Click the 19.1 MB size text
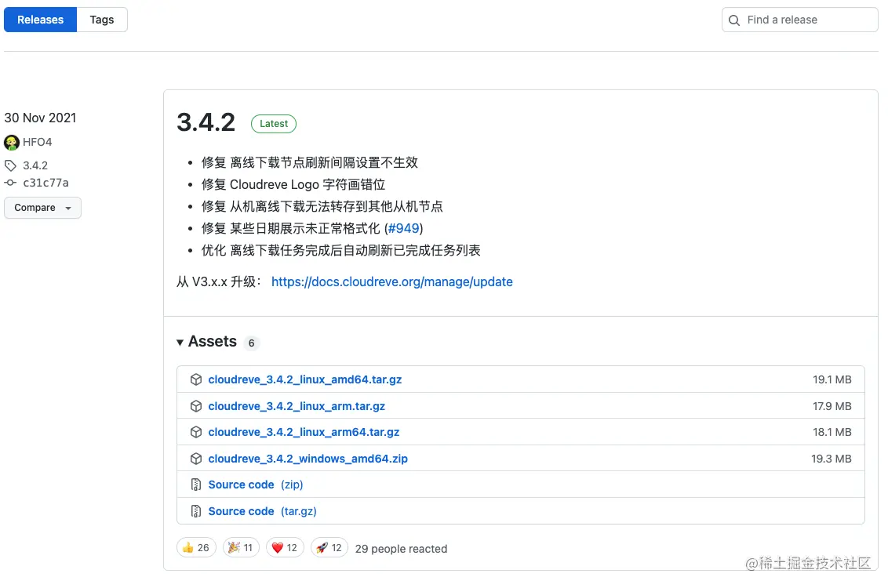The width and height of the screenshot is (888, 588). point(832,379)
